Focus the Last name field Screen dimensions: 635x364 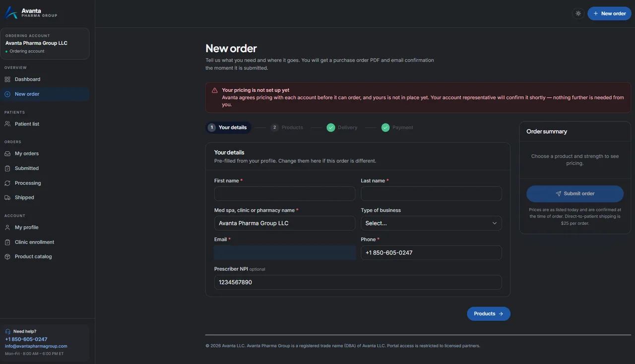point(431,194)
